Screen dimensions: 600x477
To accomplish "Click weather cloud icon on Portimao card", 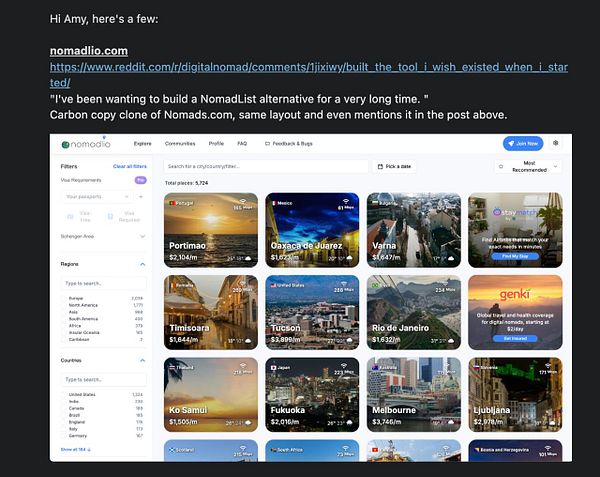I will [x=248, y=259].
